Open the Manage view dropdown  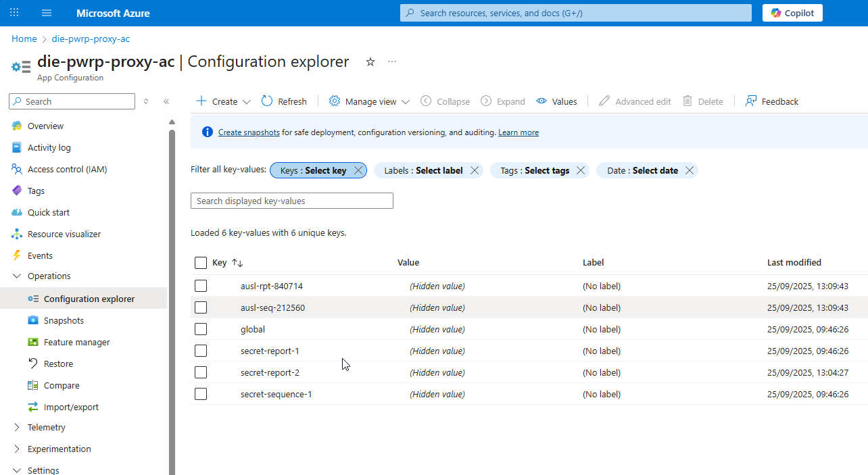click(369, 101)
